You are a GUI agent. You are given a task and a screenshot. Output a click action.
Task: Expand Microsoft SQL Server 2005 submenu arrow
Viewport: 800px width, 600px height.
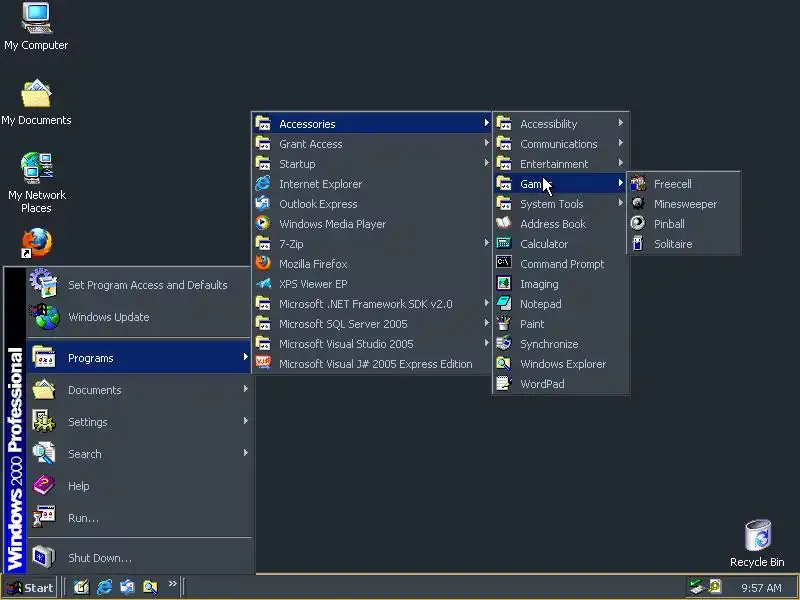[486, 323]
